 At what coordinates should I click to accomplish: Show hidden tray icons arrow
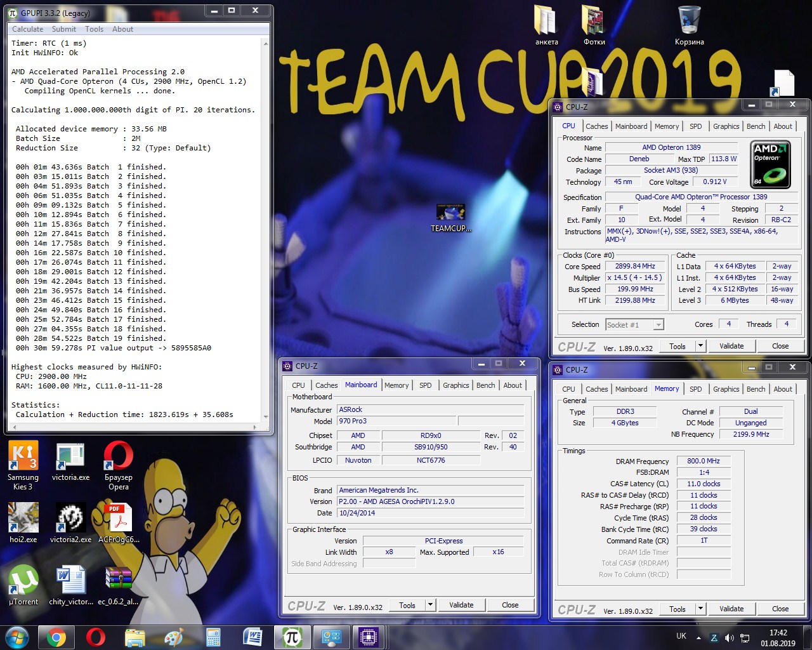(x=698, y=637)
